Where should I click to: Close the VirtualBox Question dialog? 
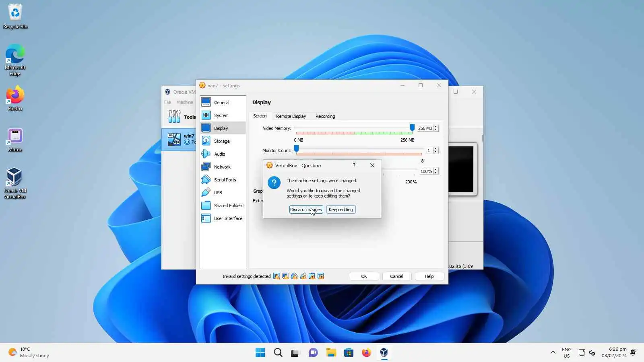pyautogui.click(x=372, y=165)
